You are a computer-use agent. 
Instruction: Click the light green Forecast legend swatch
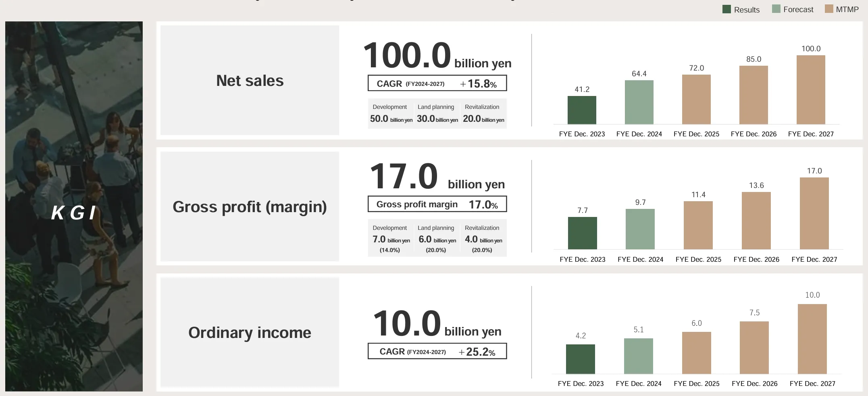click(x=776, y=9)
